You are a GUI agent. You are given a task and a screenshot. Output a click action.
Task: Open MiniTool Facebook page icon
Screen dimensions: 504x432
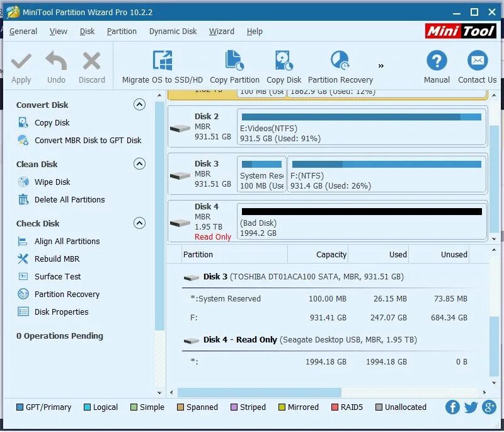tap(452, 407)
